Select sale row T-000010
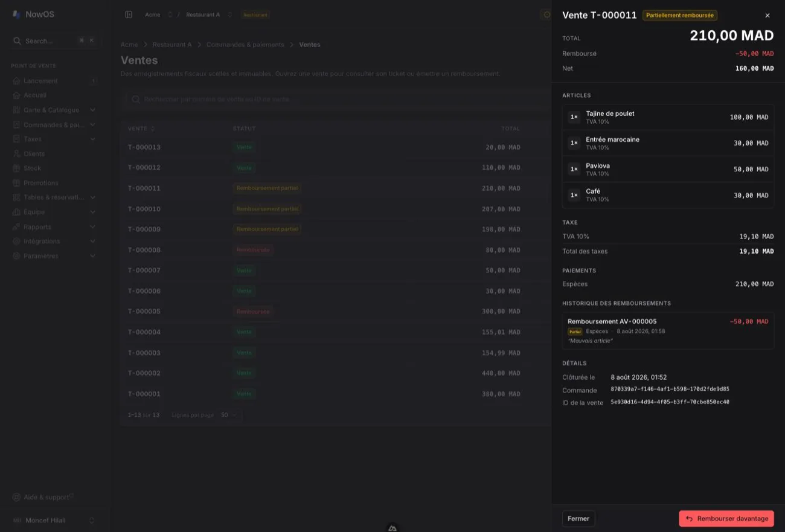 pos(335,209)
